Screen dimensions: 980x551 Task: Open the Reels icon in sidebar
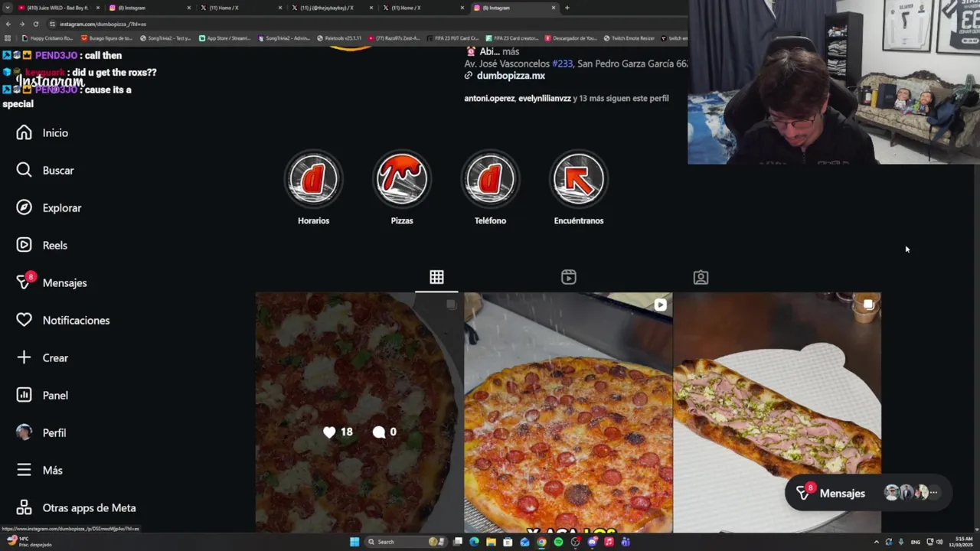[24, 246]
